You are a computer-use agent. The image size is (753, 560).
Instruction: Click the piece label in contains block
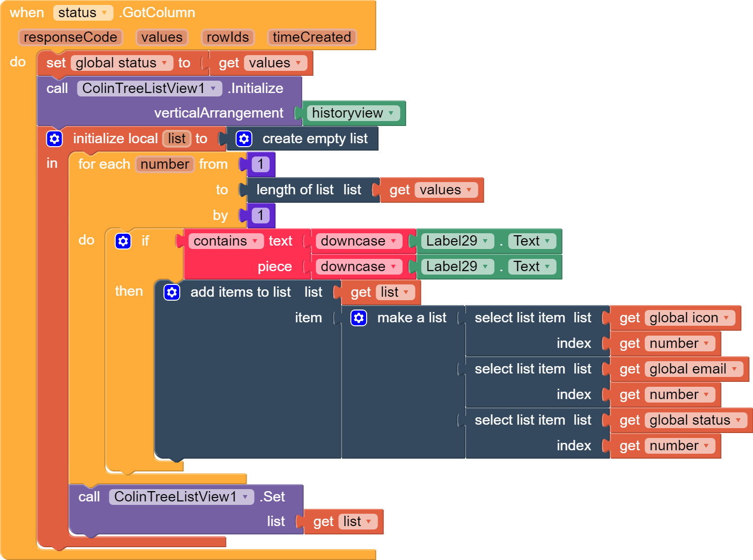[275, 267]
